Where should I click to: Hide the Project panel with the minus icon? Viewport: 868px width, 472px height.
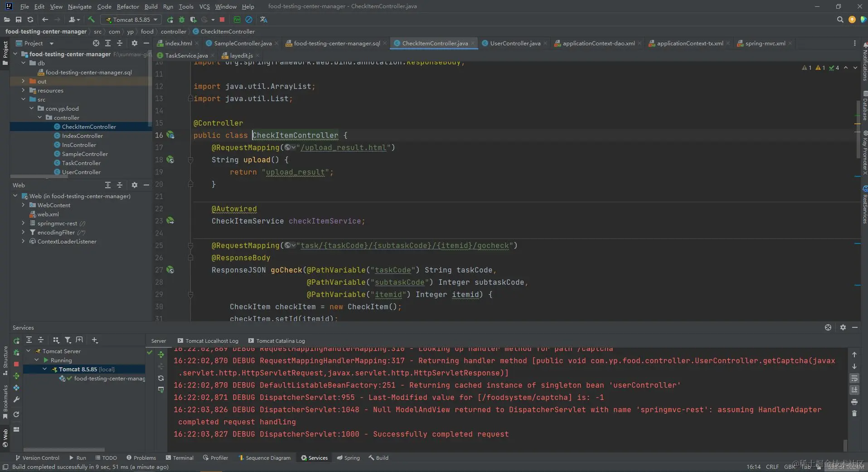coord(146,43)
